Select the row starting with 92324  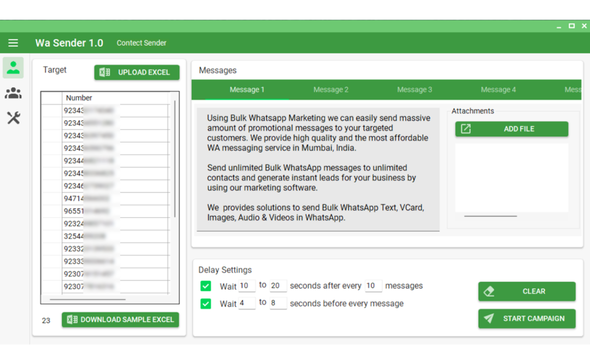point(105,223)
